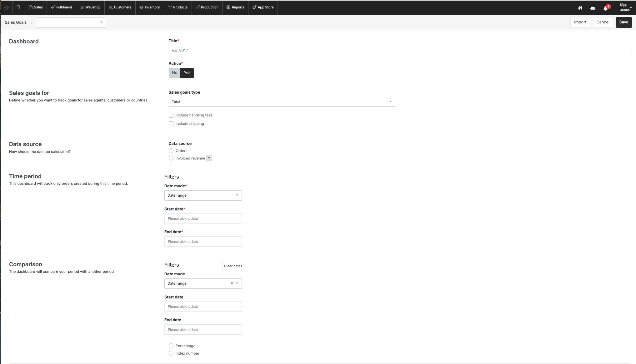
Task: Open the Customers menu
Action: coord(120,7)
